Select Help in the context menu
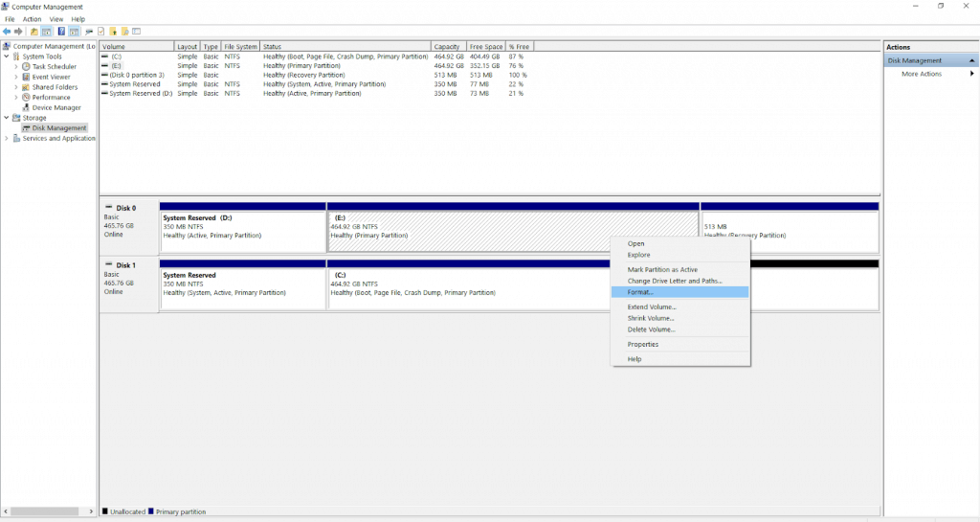Viewport: 980px width, 522px height. pos(680,359)
